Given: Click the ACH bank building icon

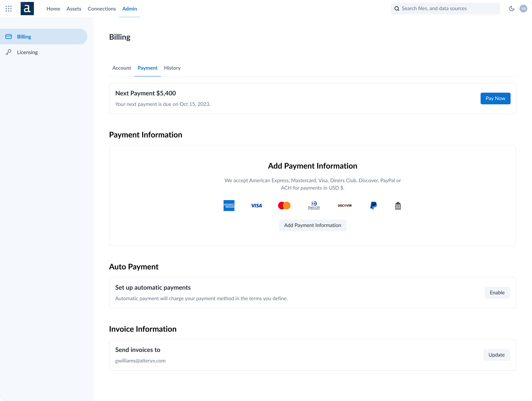Looking at the screenshot, I should [x=398, y=206].
